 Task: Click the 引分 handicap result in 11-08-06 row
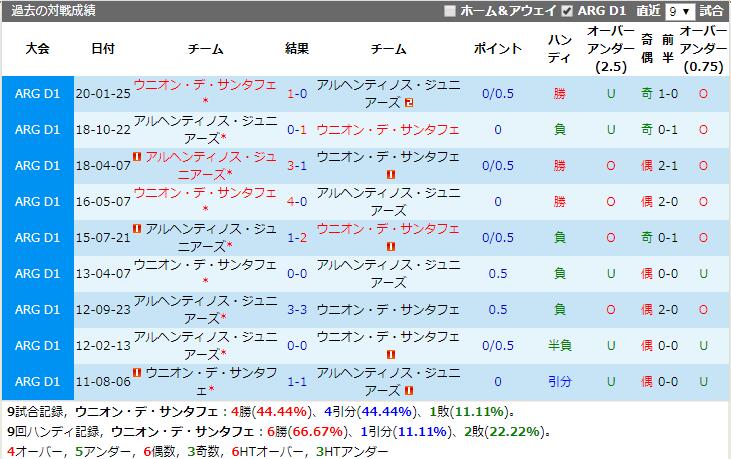(x=559, y=382)
